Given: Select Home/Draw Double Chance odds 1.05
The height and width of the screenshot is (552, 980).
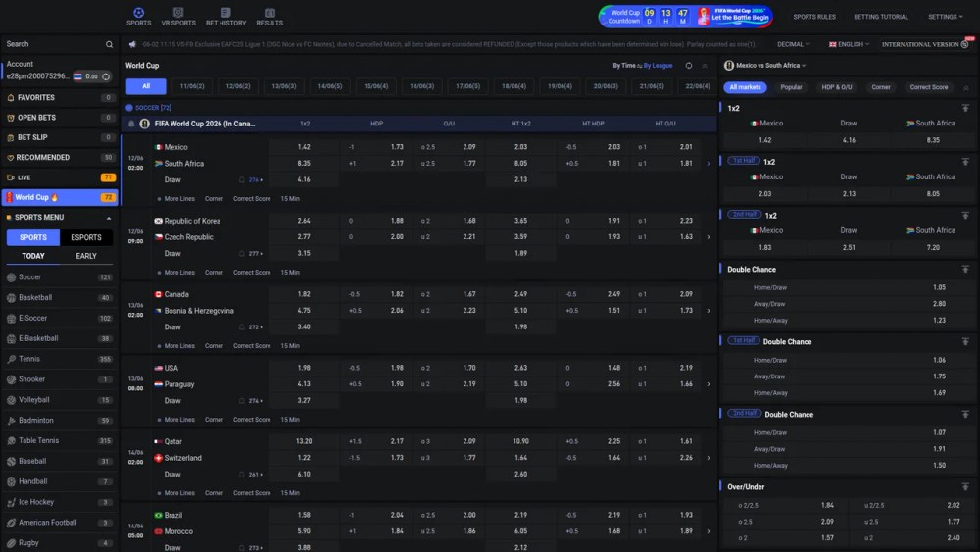Looking at the screenshot, I should [939, 287].
